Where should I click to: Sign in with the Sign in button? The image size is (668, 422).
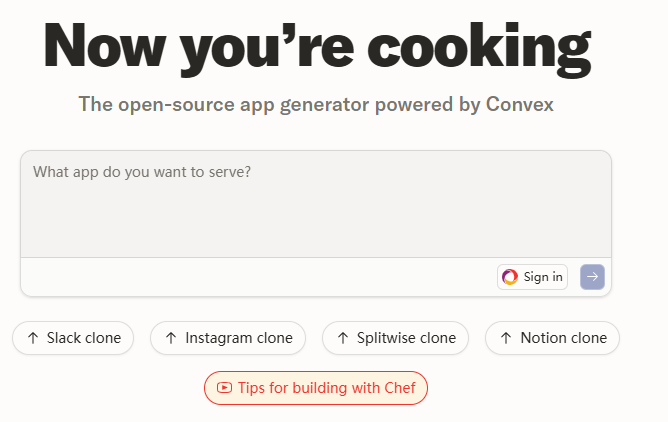(532, 277)
